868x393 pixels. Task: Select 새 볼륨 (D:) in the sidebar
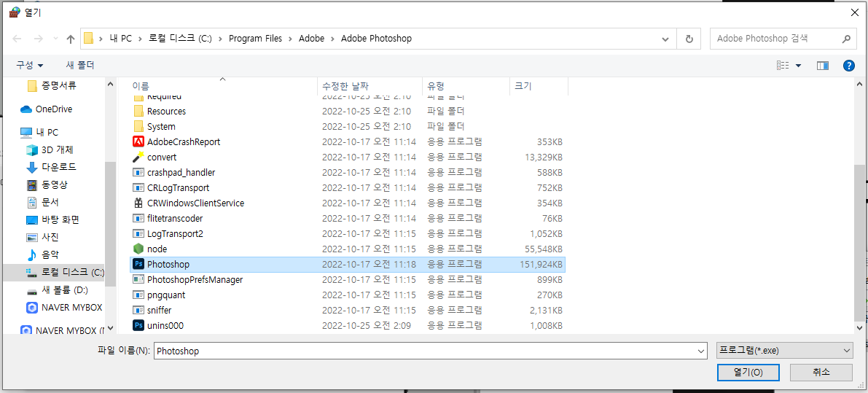pyautogui.click(x=65, y=290)
